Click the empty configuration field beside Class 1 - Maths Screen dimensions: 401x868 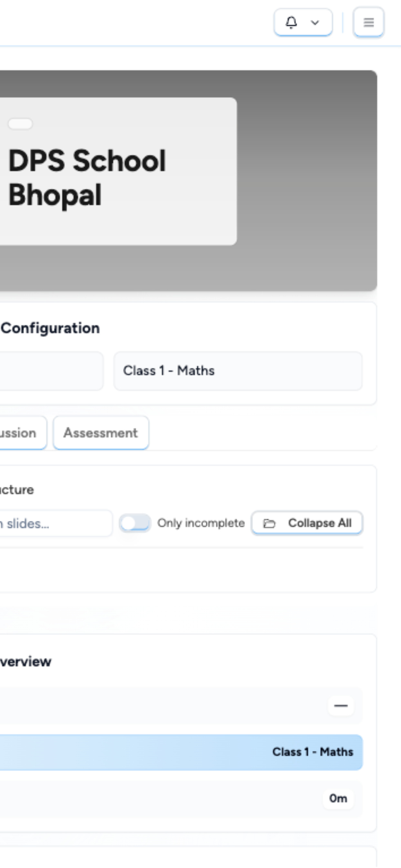tap(51, 371)
